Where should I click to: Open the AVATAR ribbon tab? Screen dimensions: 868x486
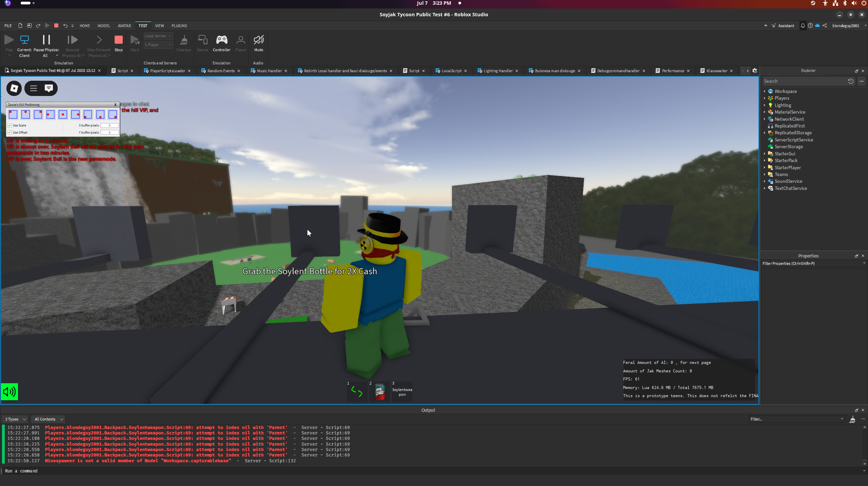tap(124, 26)
